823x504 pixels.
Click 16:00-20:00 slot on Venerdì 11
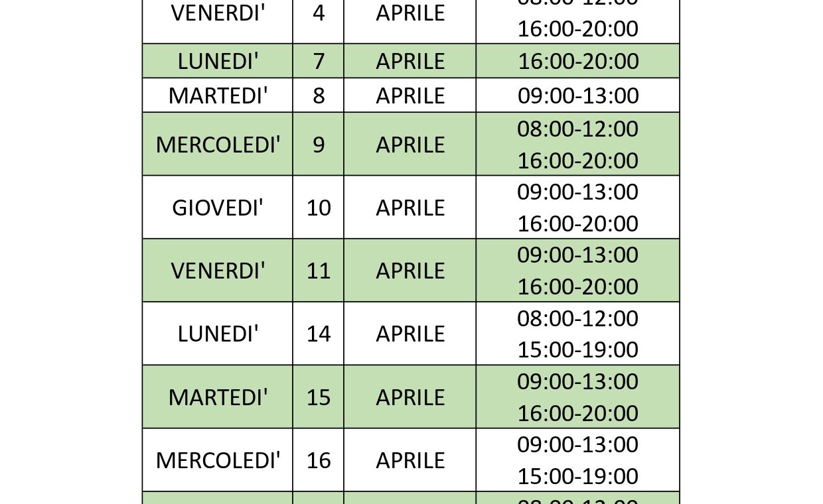(577, 286)
